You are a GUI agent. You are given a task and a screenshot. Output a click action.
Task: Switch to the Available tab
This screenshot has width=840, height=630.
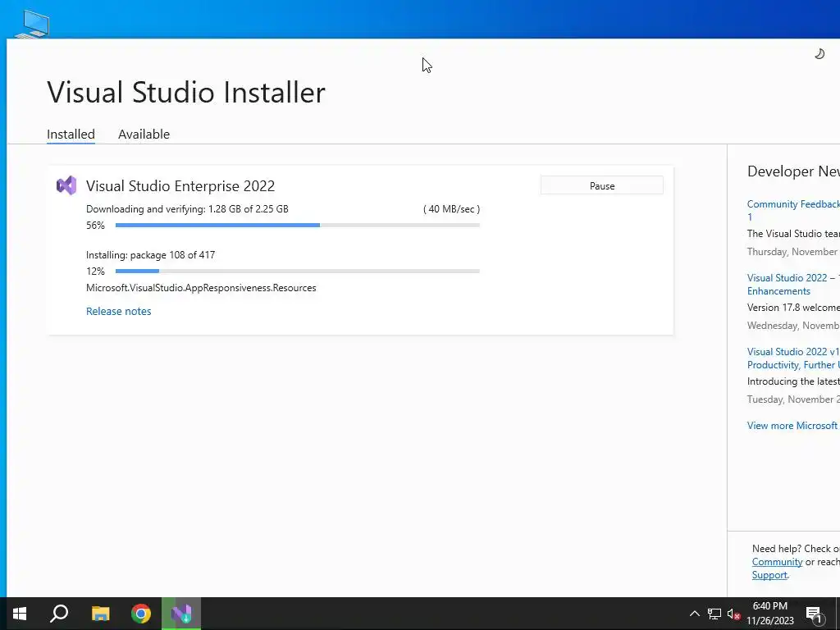pos(144,134)
